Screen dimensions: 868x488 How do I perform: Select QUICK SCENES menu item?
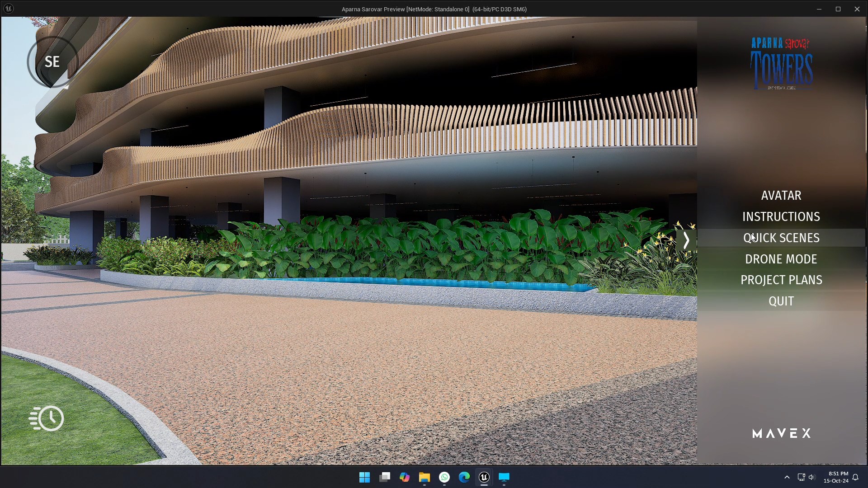pyautogui.click(x=781, y=238)
